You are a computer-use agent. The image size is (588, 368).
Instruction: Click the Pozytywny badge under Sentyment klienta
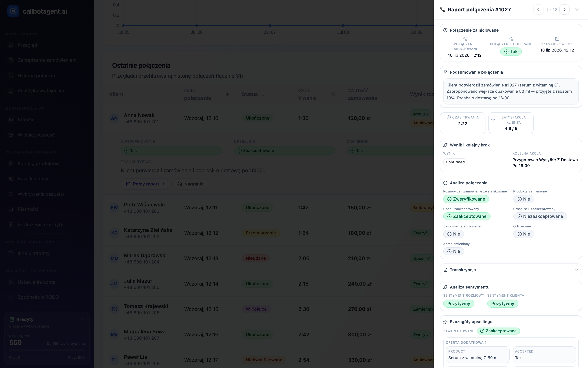[x=503, y=303]
